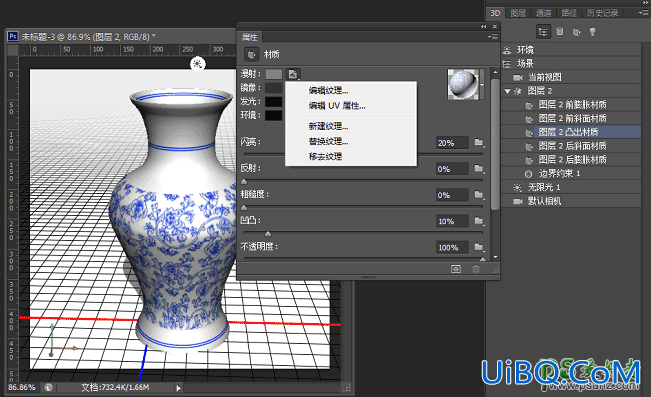Open the 3D panel flyout menu
The height and width of the screenshot is (397, 651).
click(x=644, y=13)
